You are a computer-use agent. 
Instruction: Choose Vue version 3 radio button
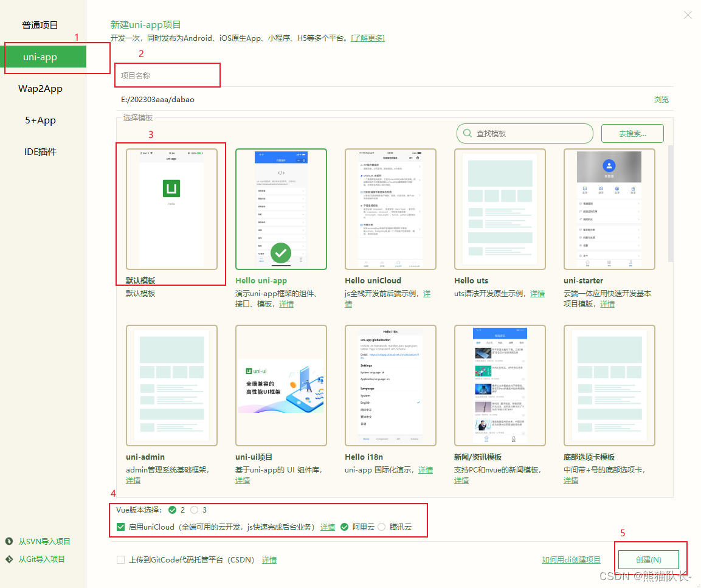194,510
